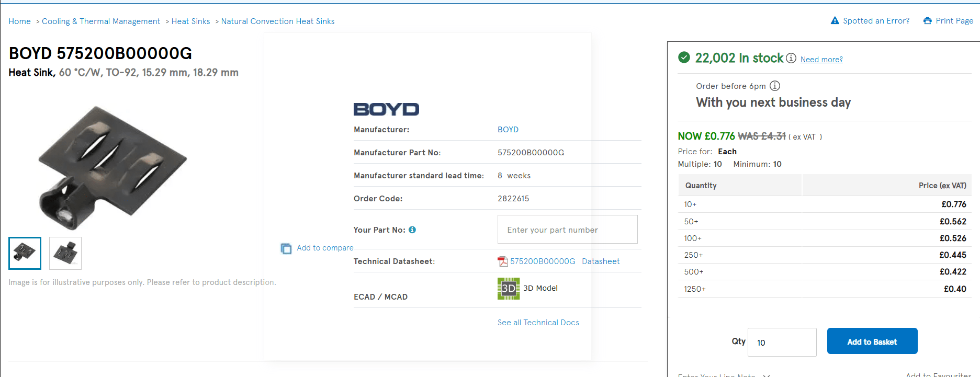Click the Spotted an Error warning icon
The height and width of the screenshot is (377, 980).
pyautogui.click(x=835, y=21)
